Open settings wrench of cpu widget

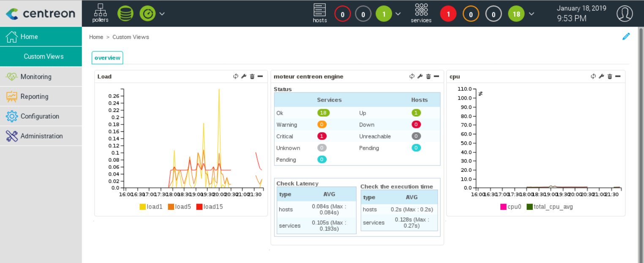pyautogui.click(x=601, y=76)
